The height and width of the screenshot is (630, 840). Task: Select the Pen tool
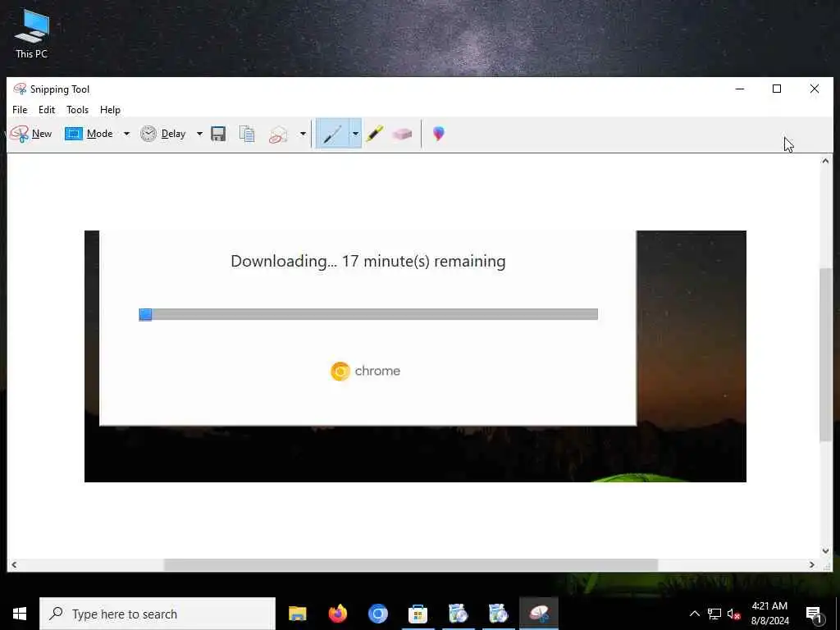coord(333,134)
